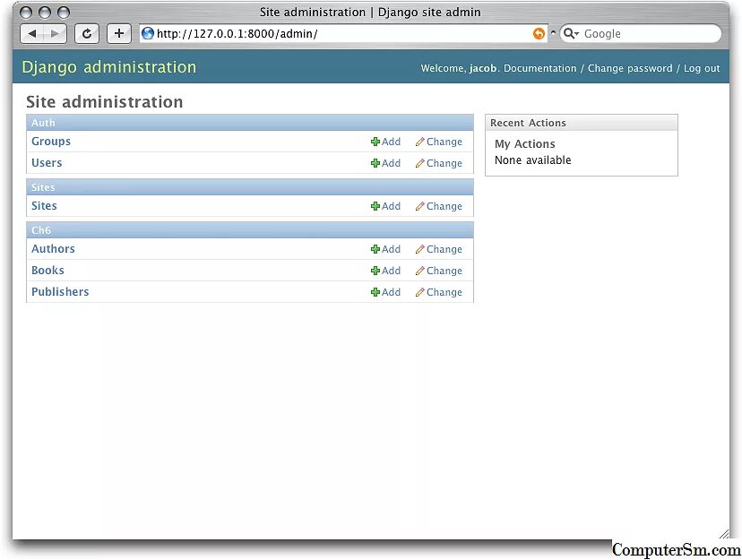Click the Add text link for Books
742x560 pixels.
pos(391,271)
